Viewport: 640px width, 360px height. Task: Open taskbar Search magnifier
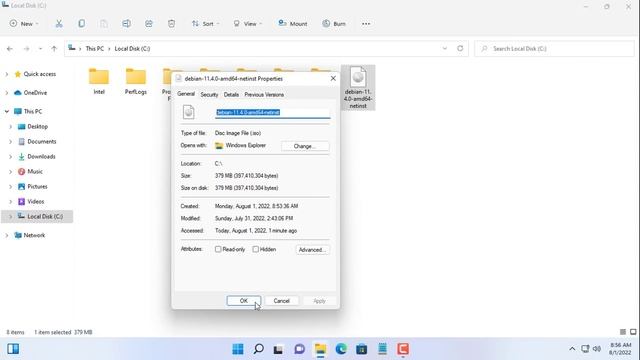(258, 349)
